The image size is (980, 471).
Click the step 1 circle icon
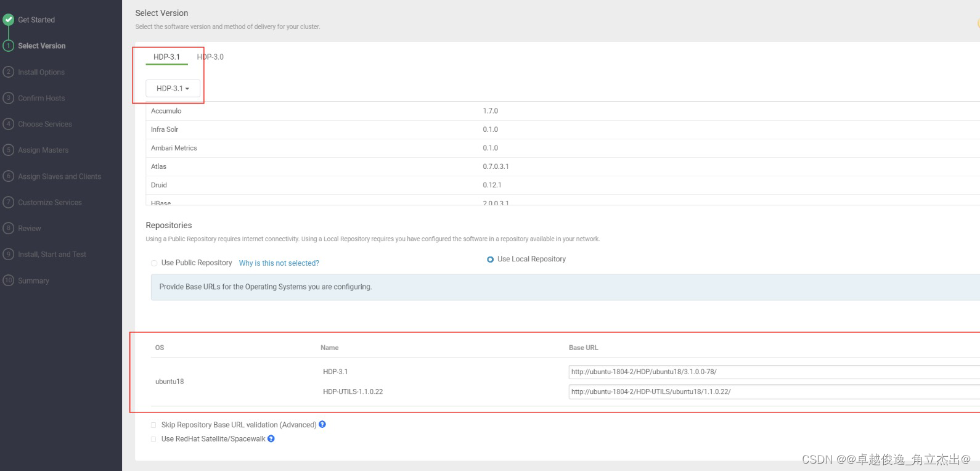9,46
